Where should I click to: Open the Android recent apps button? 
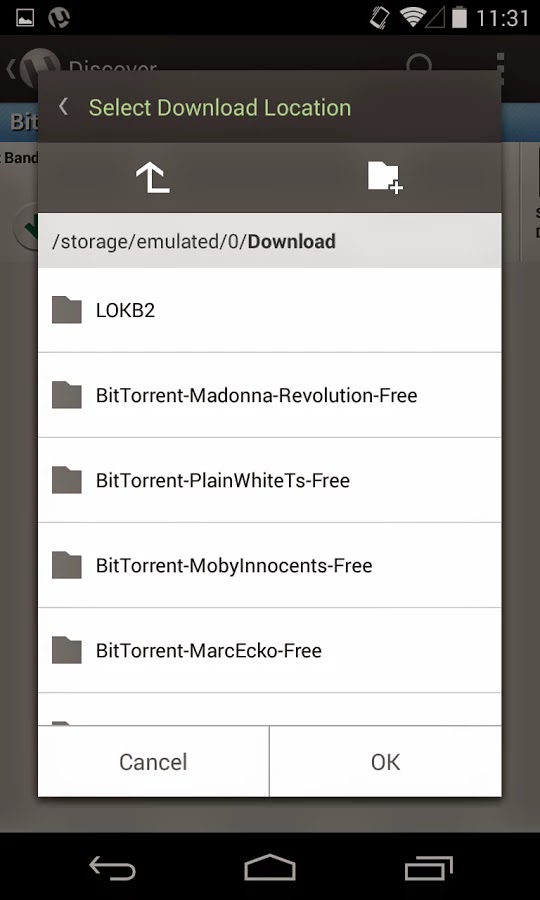(x=428, y=867)
